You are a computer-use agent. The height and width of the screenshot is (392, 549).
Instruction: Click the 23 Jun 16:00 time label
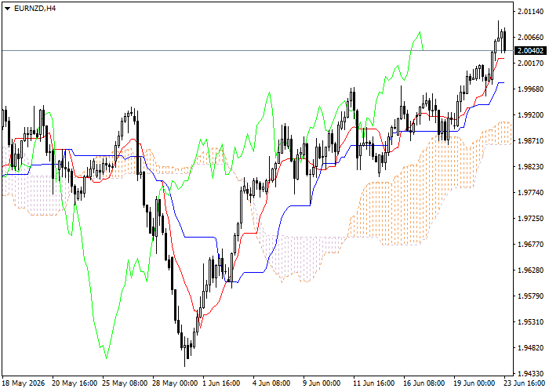point(525,383)
